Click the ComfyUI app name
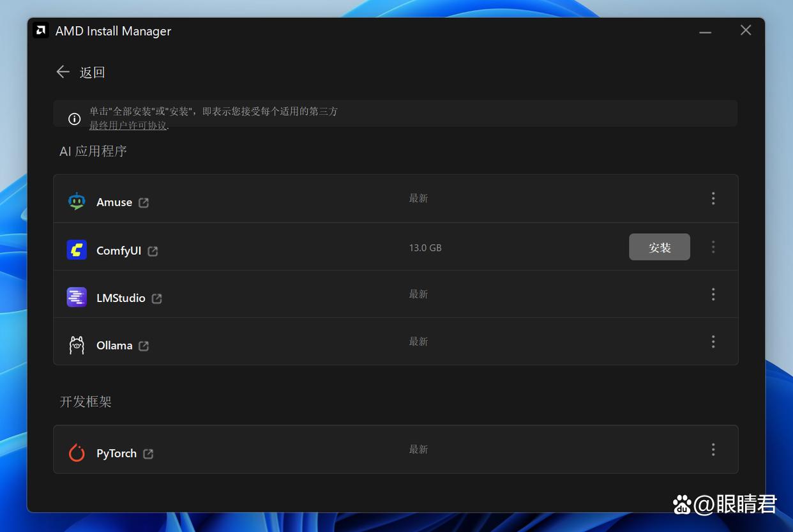 click(119, 250)
